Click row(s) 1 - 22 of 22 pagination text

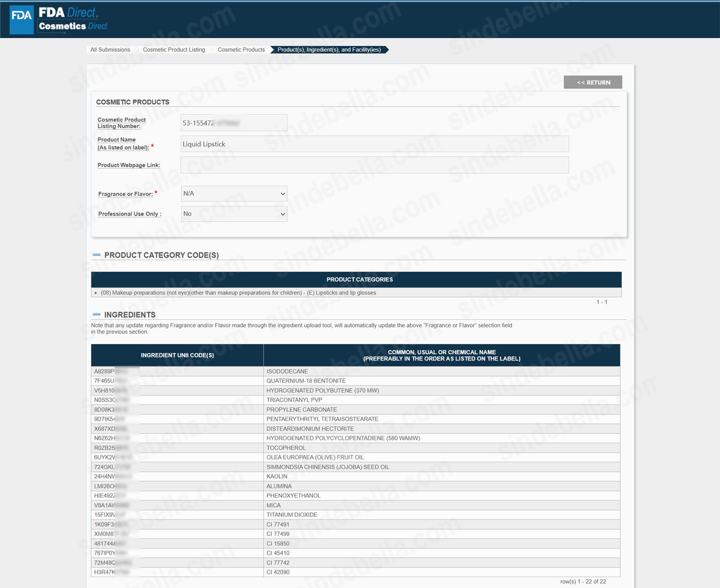[x=583, y=581]
